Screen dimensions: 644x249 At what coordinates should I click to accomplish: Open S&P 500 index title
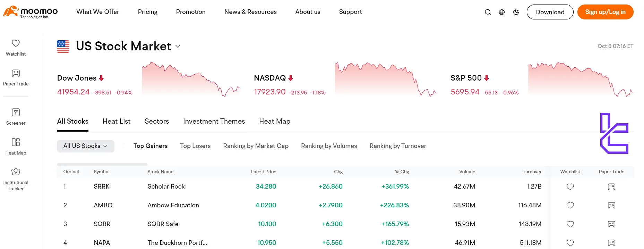click(x=466, y=78)
